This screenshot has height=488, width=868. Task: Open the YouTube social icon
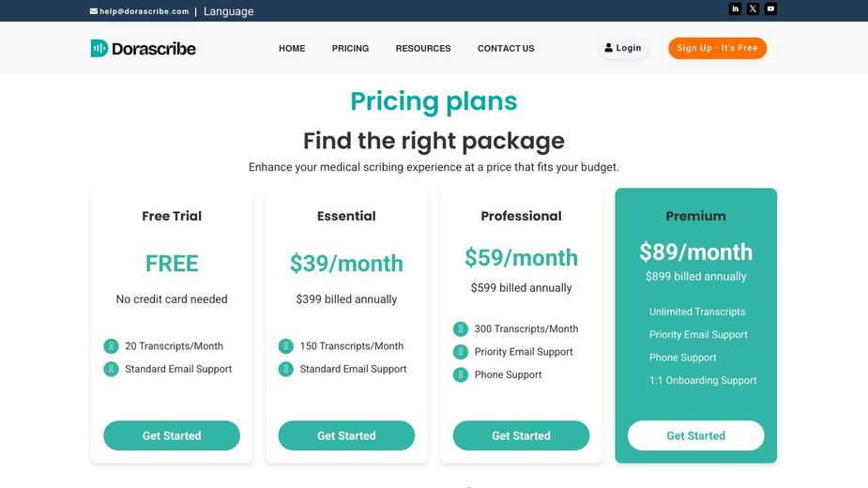pos(770,9)
